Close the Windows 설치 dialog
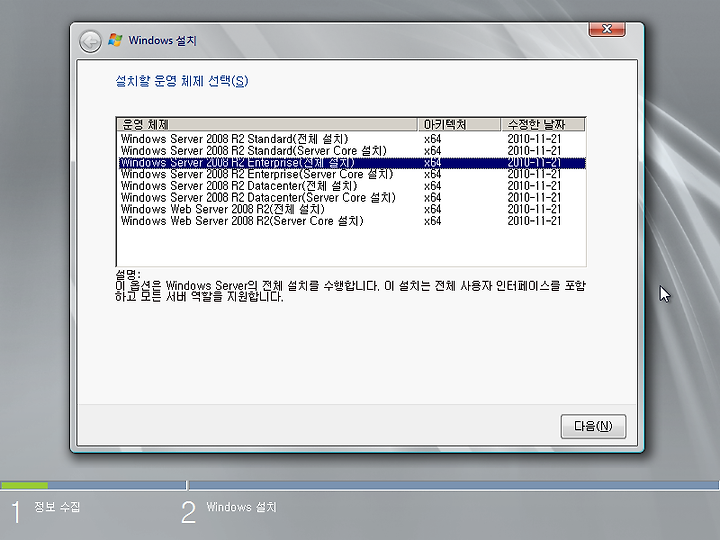 pos(607,29)
